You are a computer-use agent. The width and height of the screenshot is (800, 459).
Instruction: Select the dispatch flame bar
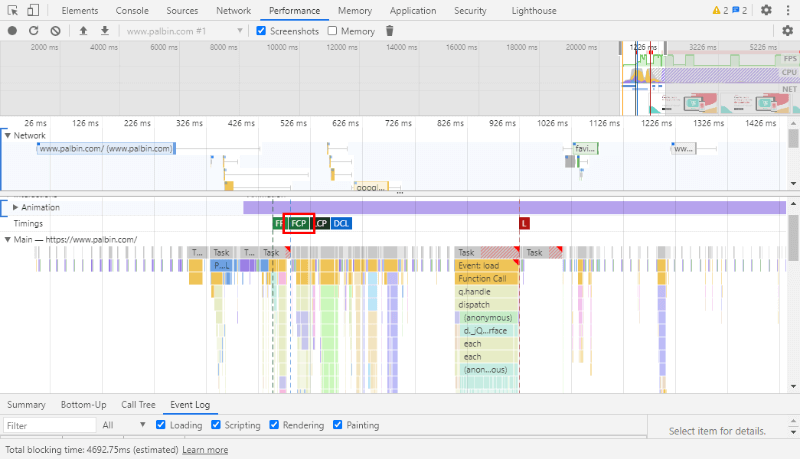tap(486, 304)
